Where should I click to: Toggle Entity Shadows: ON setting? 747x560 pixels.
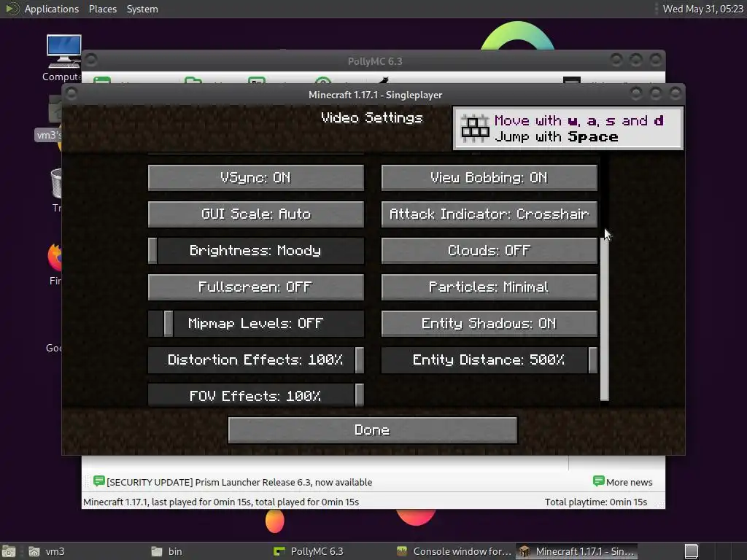pos(489,324)
